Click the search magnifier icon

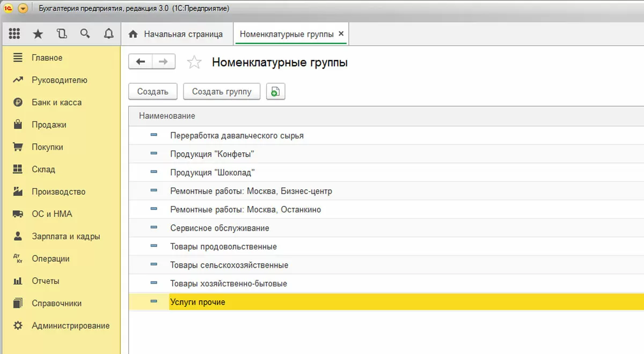[85, 34]
